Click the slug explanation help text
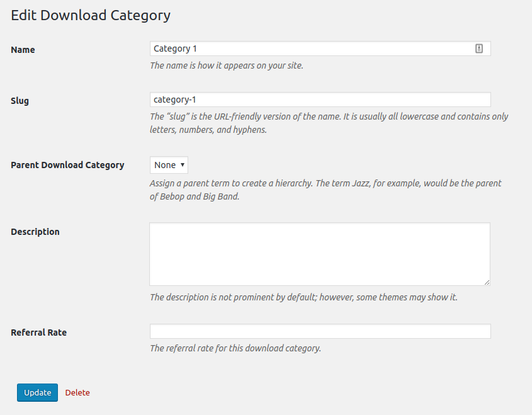 coord(329,123)
